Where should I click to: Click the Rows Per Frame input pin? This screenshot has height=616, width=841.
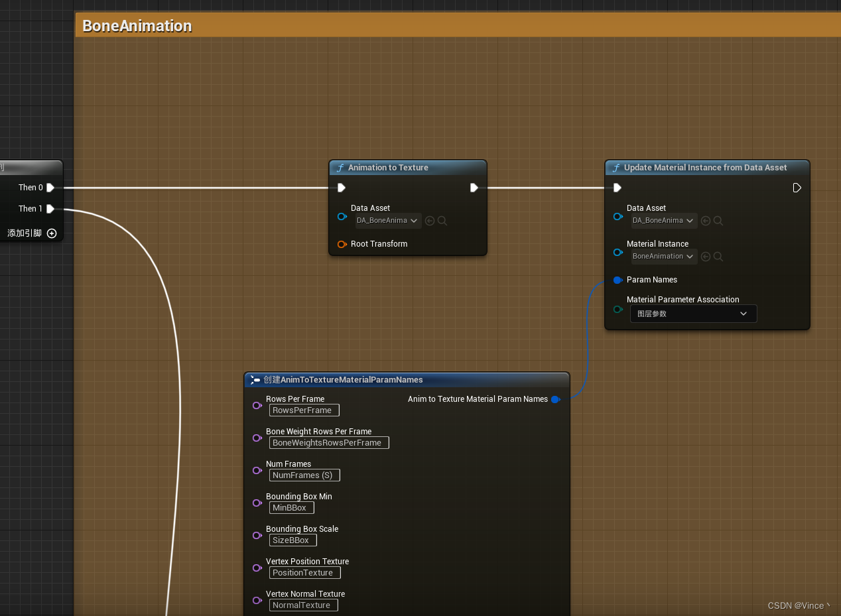click(x=257, y=405)
